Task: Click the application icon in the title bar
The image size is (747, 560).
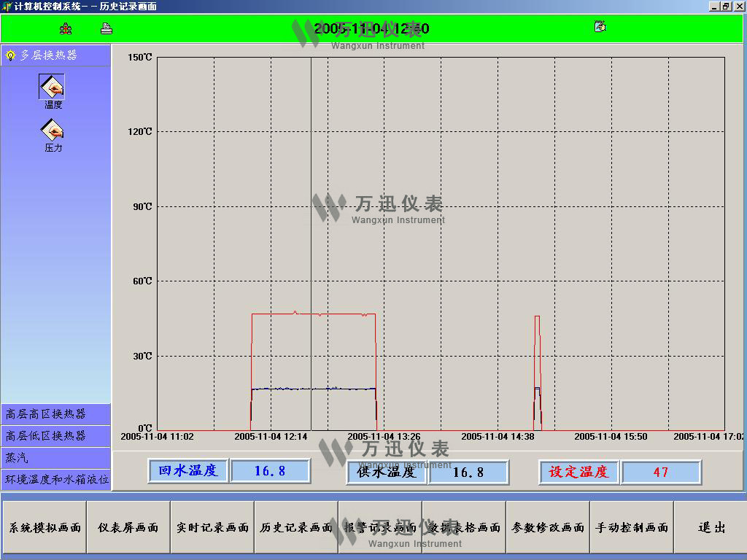Action: coord(6,5)
